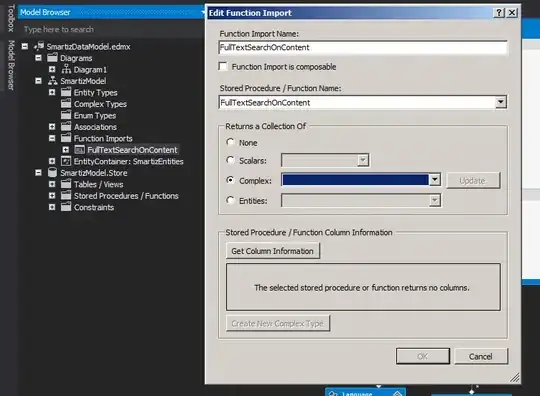Click the EntityContainer SmartizEntities icon

66,161
